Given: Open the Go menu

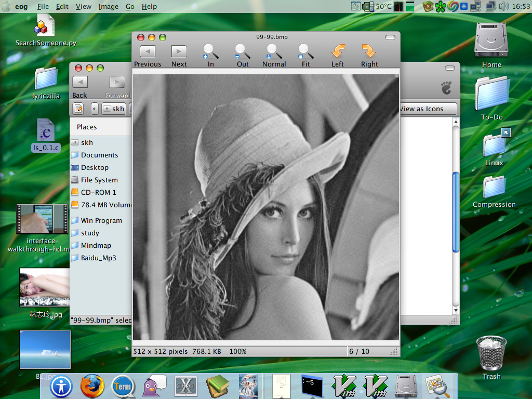Looking at the screenshot, I should pyautogui.click(x=130, y=6).
